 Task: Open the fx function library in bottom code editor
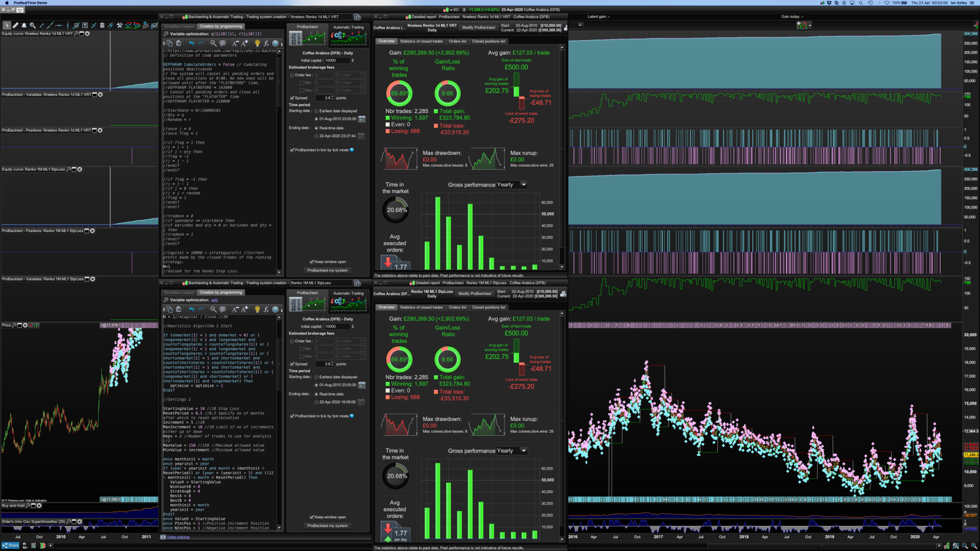click(x=267, y=309)
